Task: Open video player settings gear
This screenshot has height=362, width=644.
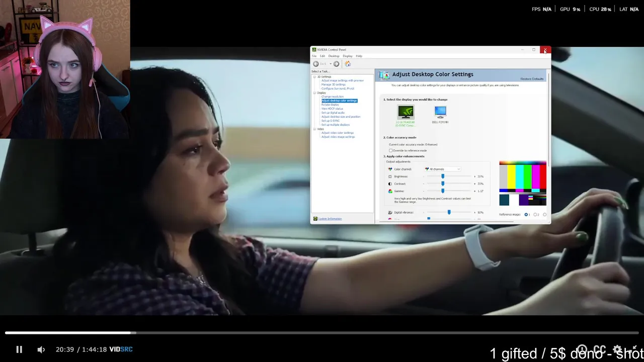Action: pos(617,349)
